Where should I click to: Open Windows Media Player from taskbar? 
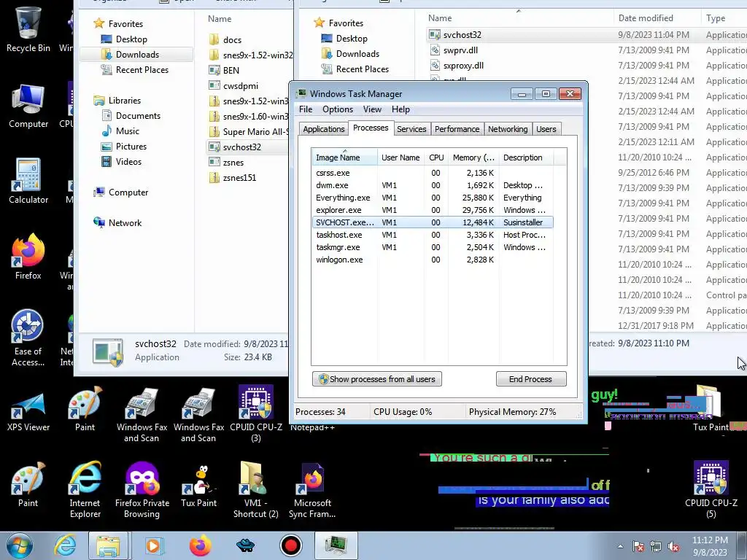click(x=153, y=545)
